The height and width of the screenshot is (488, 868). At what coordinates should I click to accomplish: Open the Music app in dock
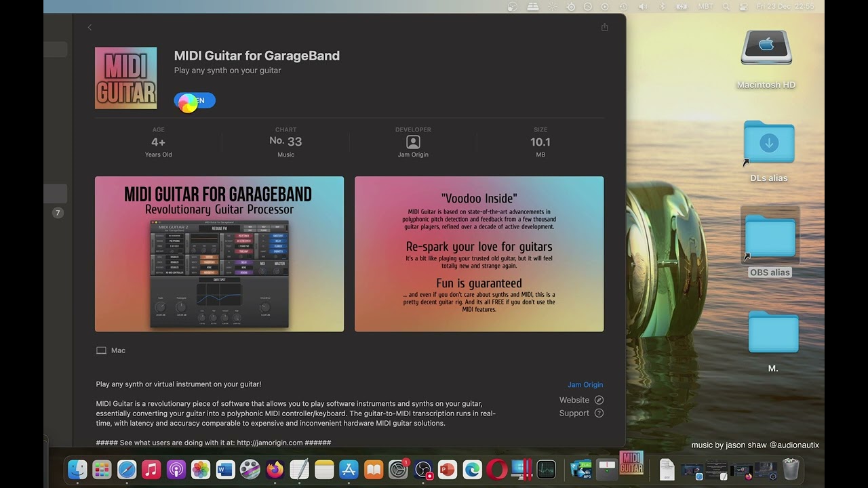pos(151,469)
